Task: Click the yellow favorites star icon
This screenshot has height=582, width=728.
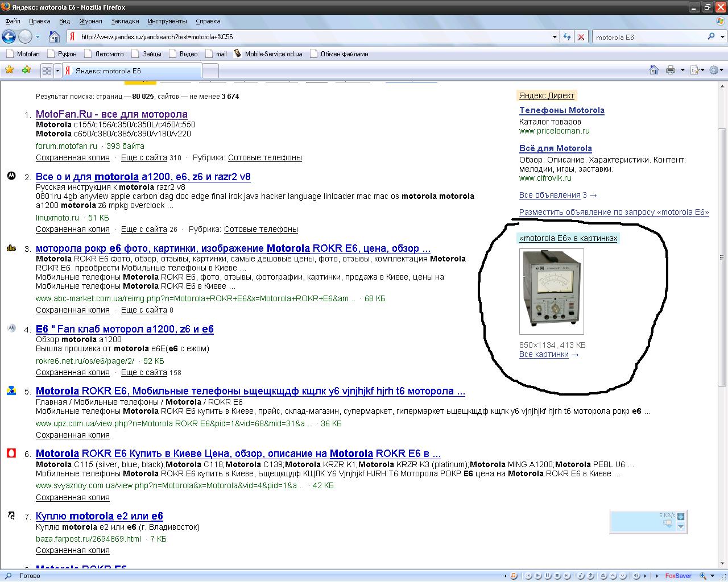Action: tap(10, 70)
